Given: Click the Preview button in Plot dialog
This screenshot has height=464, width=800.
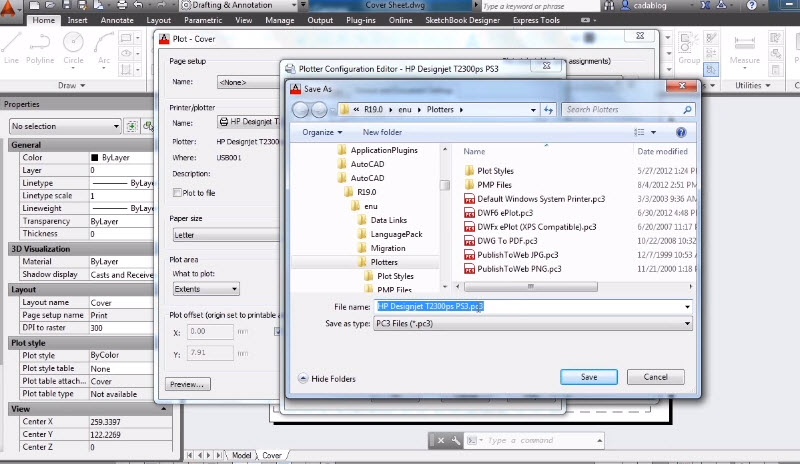Looking at the screenshot, I should pyautogui.click(x=187, y=384).
